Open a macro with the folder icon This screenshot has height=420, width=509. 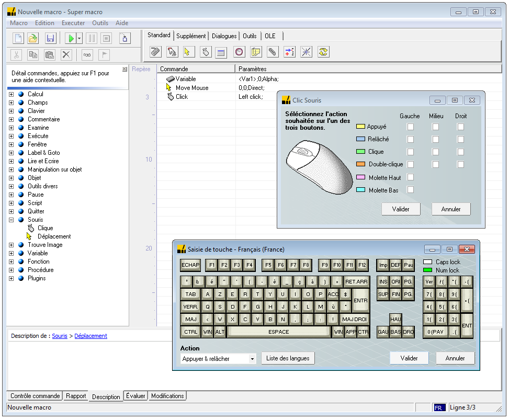pyautogui.click(x=33, y=38)
